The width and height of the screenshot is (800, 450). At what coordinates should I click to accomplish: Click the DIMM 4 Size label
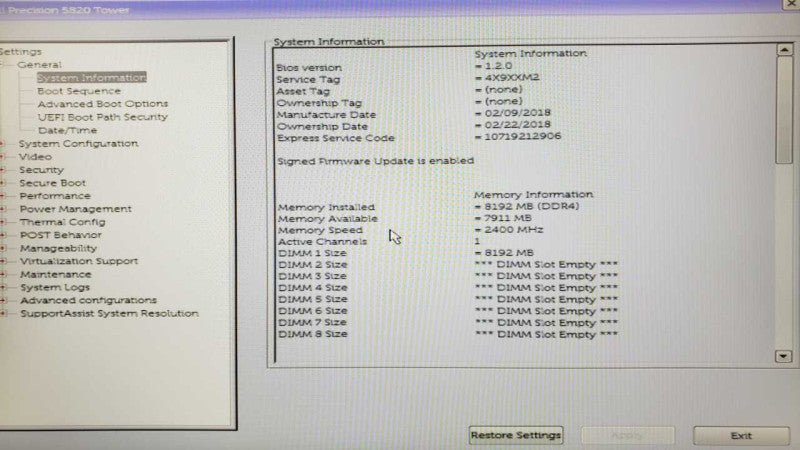[313, 288]
